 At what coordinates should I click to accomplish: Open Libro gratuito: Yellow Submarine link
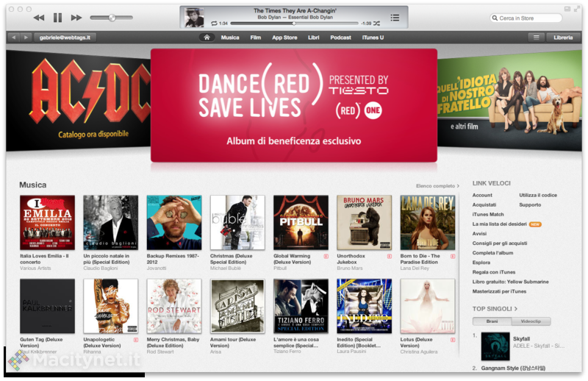pos(510,282)
